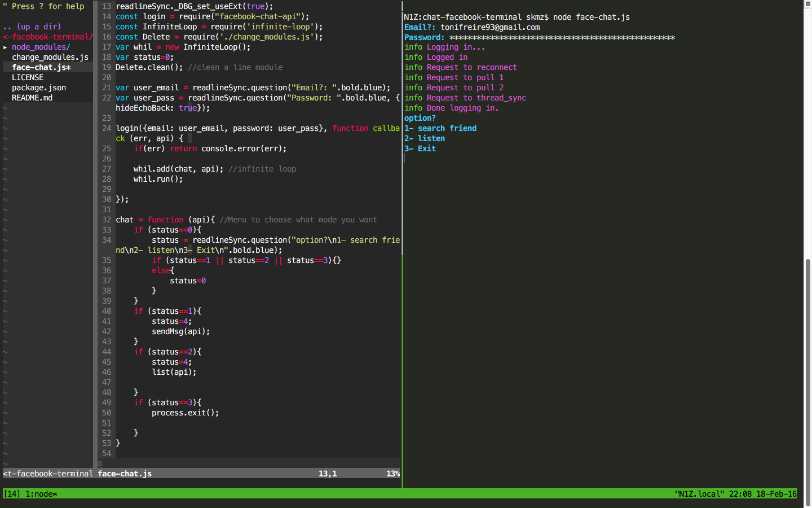Click 'list(api);' on line 46
Screen dimensions: 812x508
(x=174, y=372)
